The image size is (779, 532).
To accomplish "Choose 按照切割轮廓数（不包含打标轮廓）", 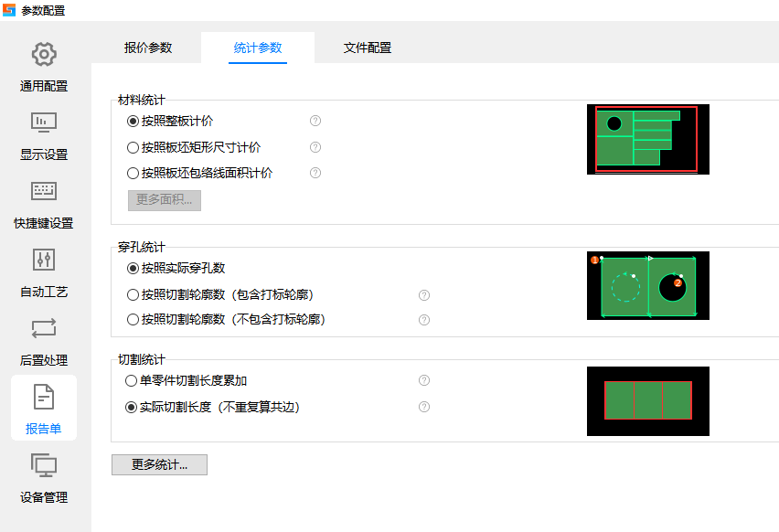I will pyautogui.click(x=227, y=319).
